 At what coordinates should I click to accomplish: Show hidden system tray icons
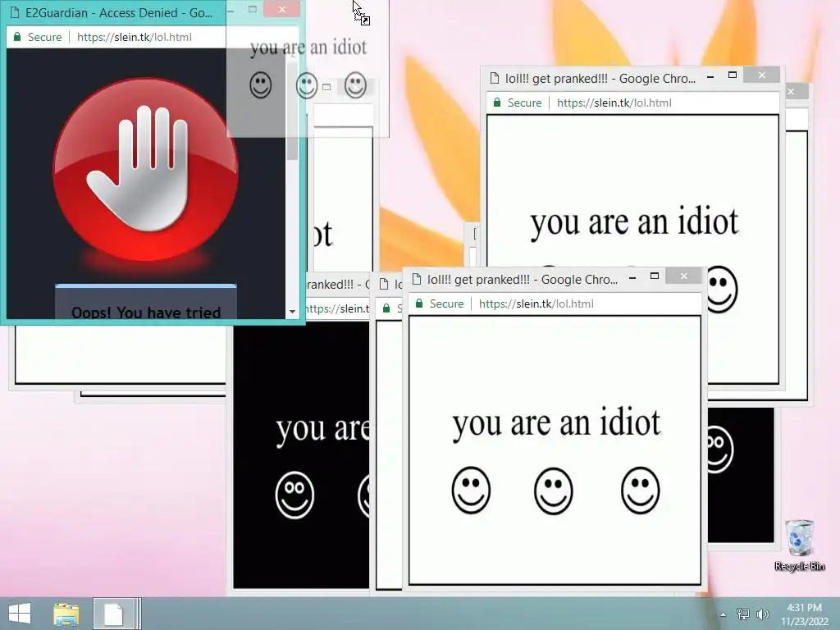tap(723, 614)
